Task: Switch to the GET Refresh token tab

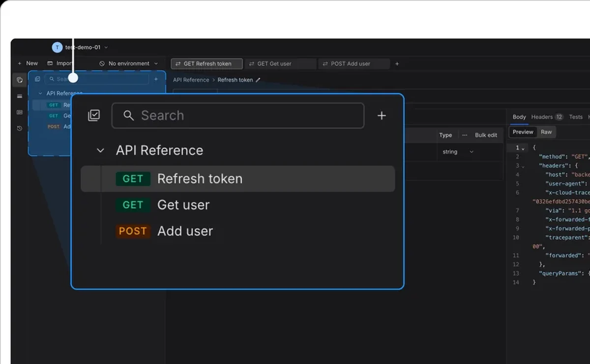Action: tap(207, 64)
